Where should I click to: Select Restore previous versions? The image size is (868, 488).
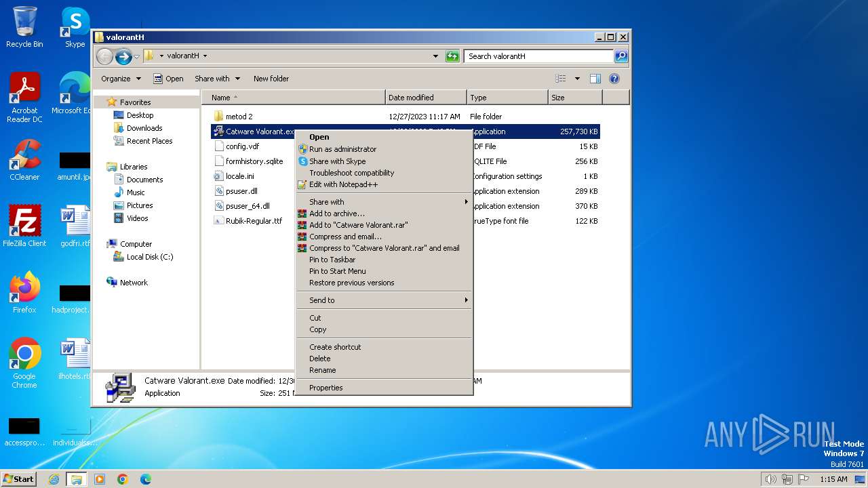tap(384, 283)
